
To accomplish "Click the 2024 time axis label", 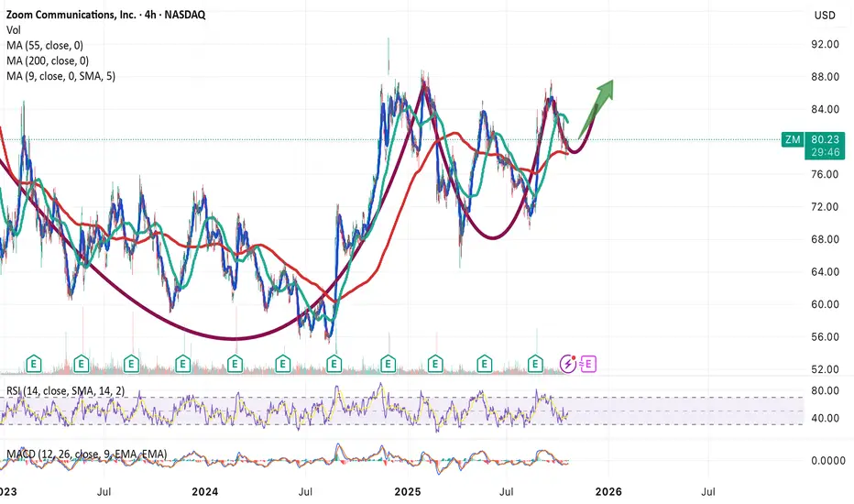I will pos(204,491).
